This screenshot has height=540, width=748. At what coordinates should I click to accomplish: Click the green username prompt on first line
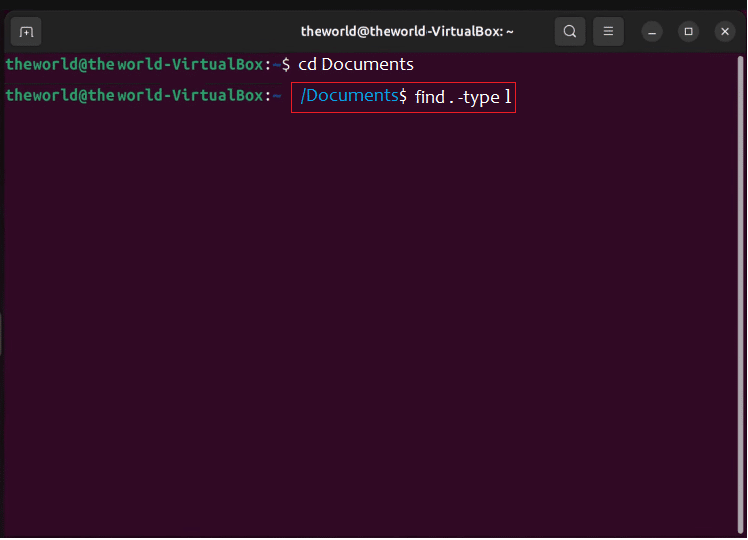[x=134, y=64]
